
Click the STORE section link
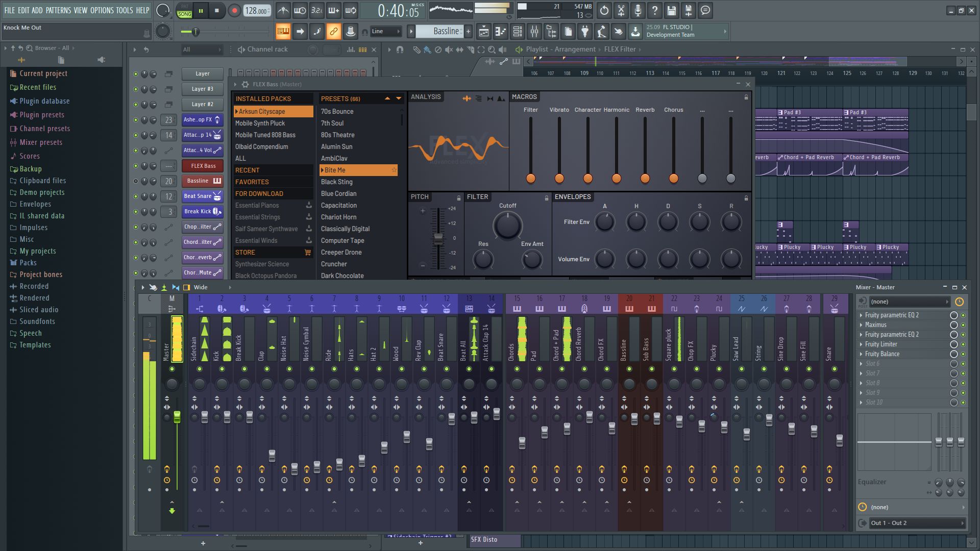click(x=244, y=252)
